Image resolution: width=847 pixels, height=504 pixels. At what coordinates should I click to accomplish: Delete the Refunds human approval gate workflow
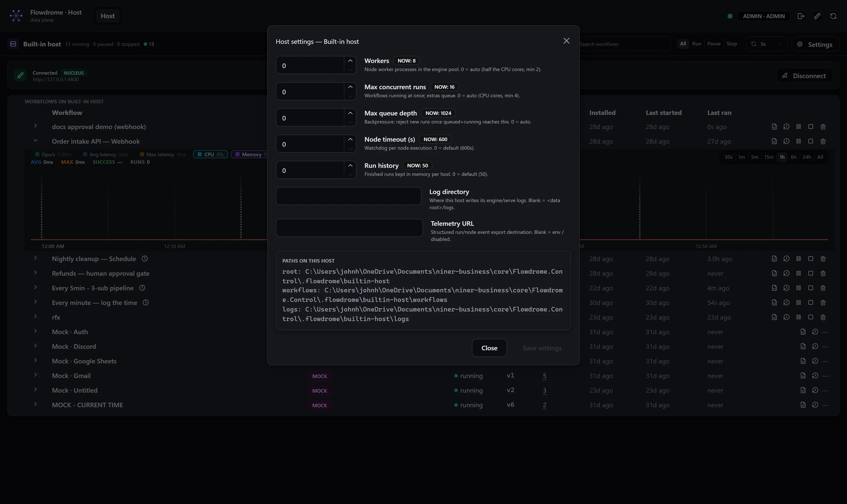click(x=823, y=273)
